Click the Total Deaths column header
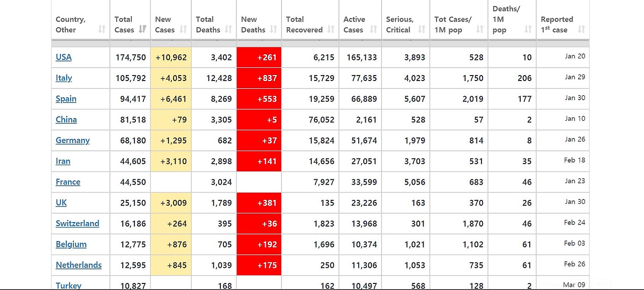 tap(214, 20)
